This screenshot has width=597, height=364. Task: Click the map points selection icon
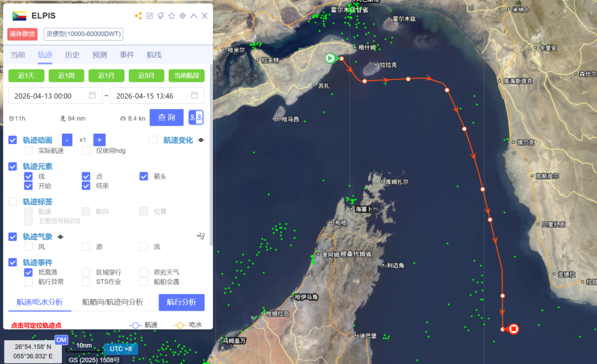pyautogui.click(x=196, y=118)
